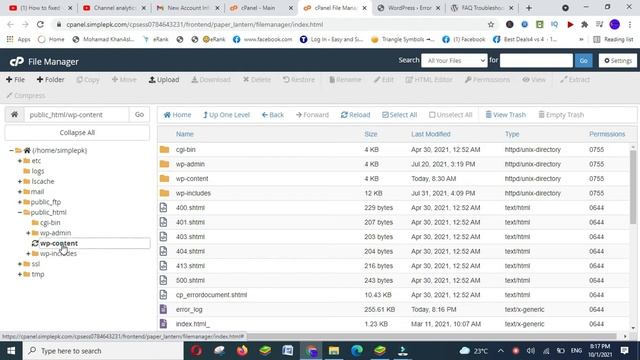Click Unselect All checkbox
Image resolution: width=640 pixels, height=360 pixels.
coord(451,115)
